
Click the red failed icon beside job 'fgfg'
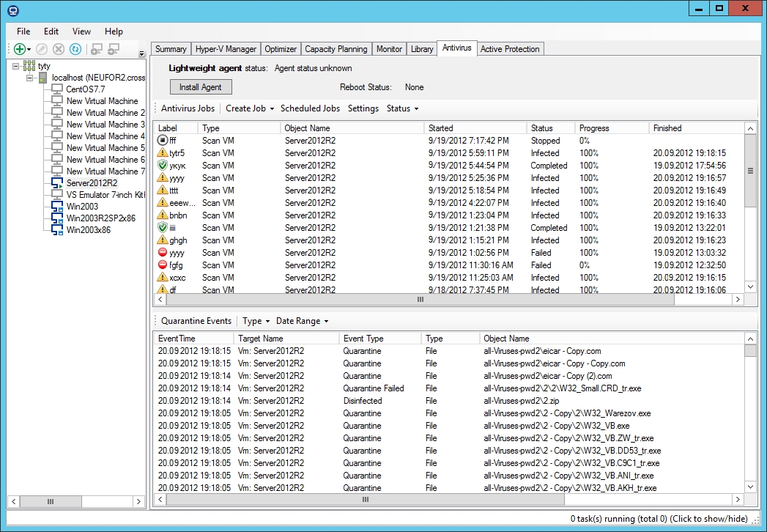pyautogui.click(x=163, y=265)
